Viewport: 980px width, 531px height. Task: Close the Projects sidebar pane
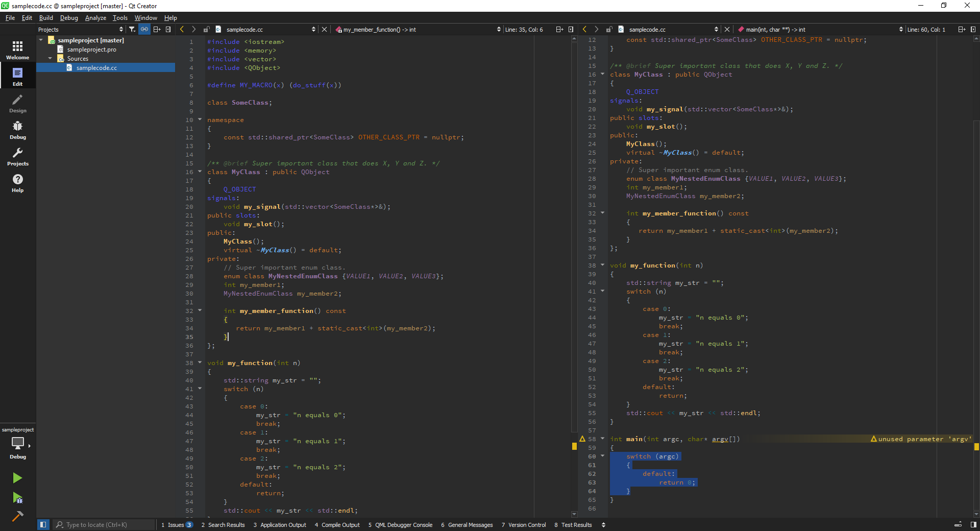click(x=168, y=30)
